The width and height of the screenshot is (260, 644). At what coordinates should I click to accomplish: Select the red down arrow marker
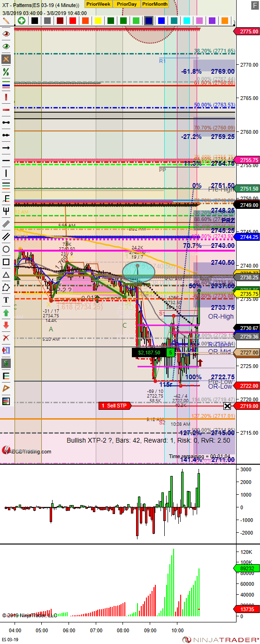[6, 325]
